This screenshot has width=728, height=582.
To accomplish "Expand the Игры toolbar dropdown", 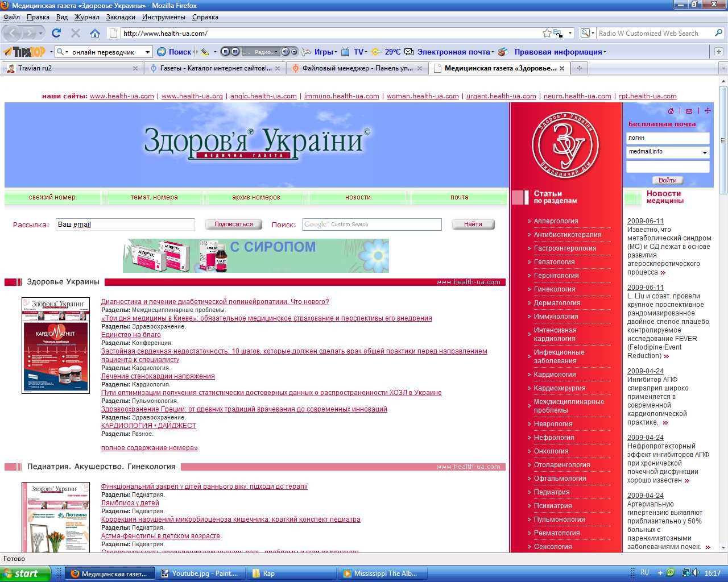I will (336, 52).
